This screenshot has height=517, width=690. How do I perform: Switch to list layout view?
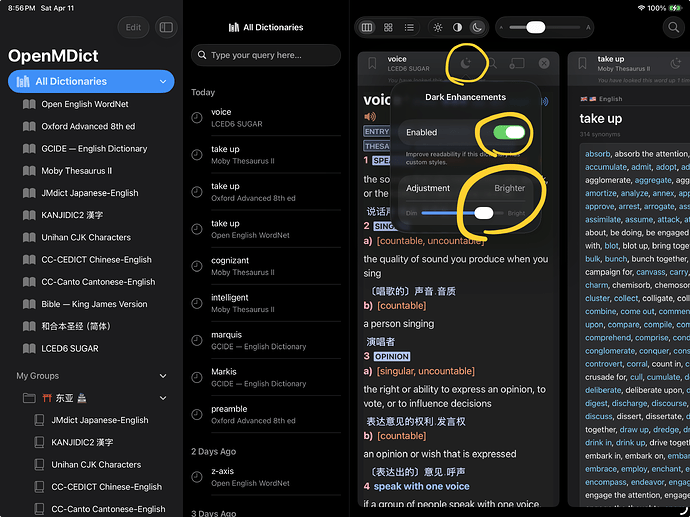click(409, 28)
